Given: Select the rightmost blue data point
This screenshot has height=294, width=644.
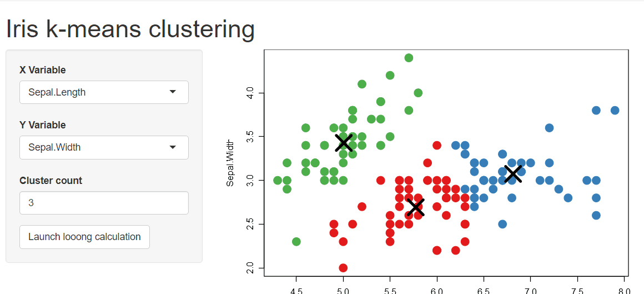Looking at the screenshot, I should coord(615,110).
